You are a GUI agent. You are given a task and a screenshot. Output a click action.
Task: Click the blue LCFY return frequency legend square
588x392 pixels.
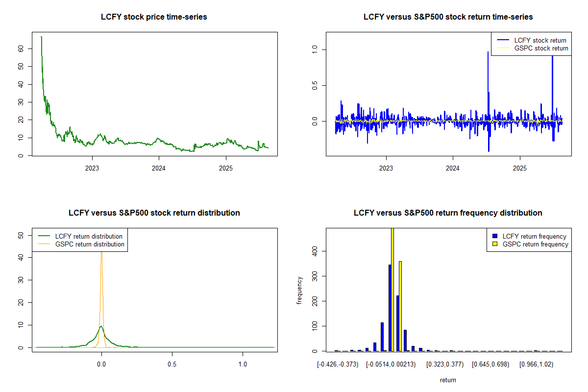[x=495, y=236]
